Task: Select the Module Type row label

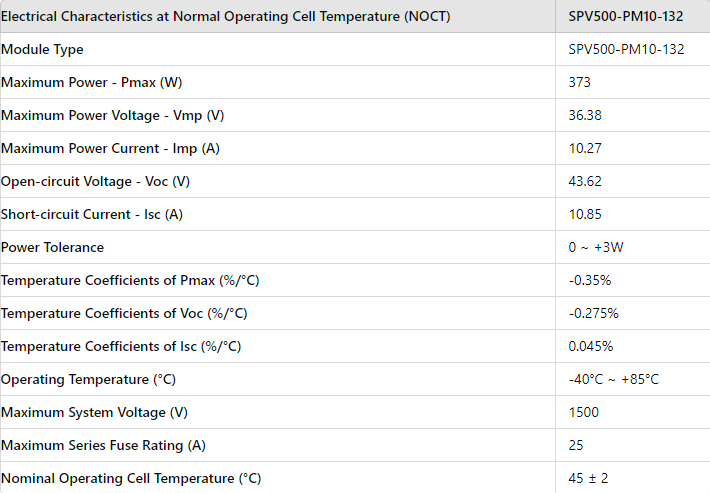Action: coord(43,49)
